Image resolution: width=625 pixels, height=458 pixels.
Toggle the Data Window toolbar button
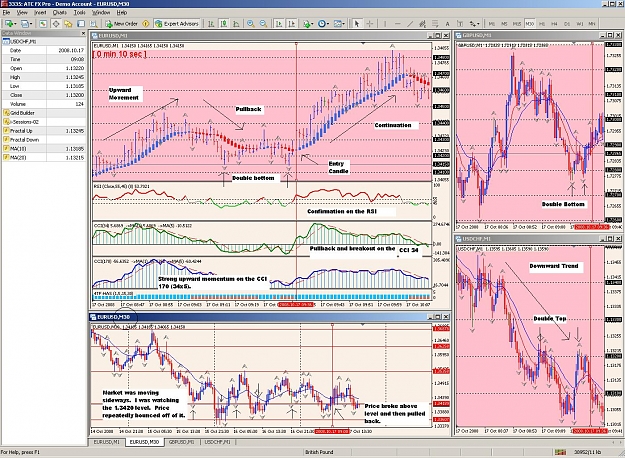(x=56, y=24)
